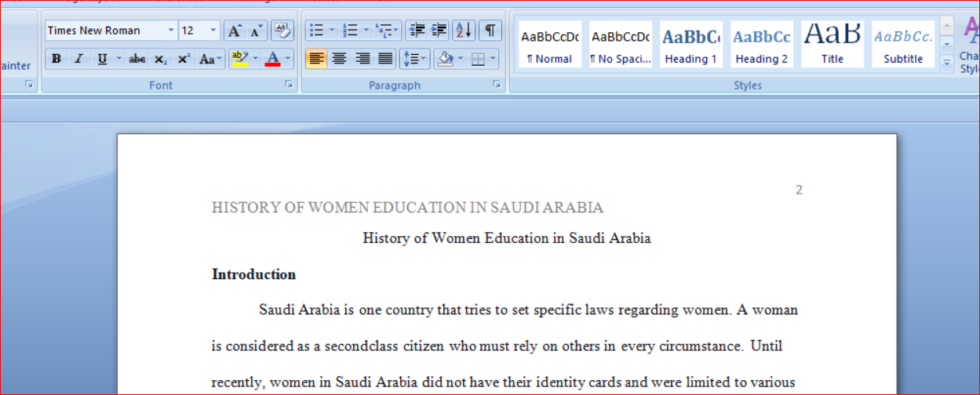Apply the No Spacing style
This screenshot has width=980, height=395.
click(x=621, y=45)
